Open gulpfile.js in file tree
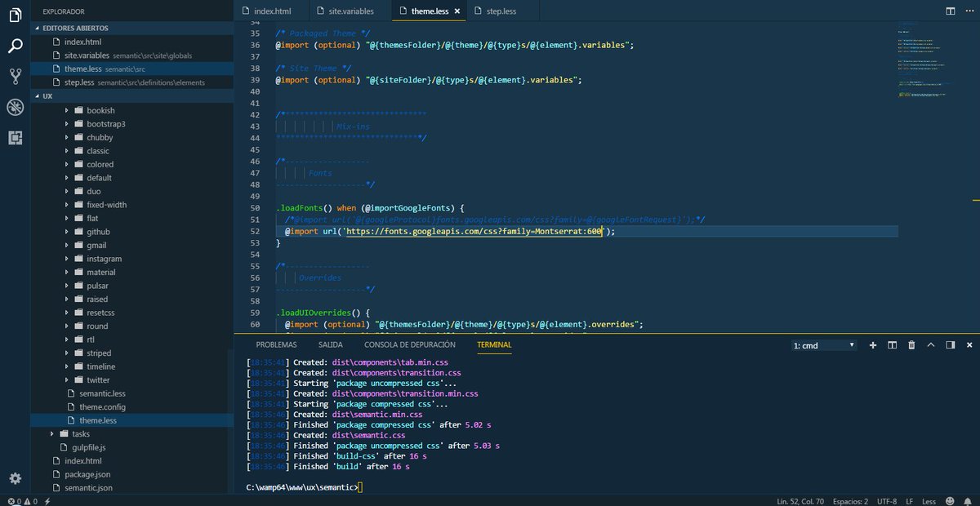 tap(132, 447)
